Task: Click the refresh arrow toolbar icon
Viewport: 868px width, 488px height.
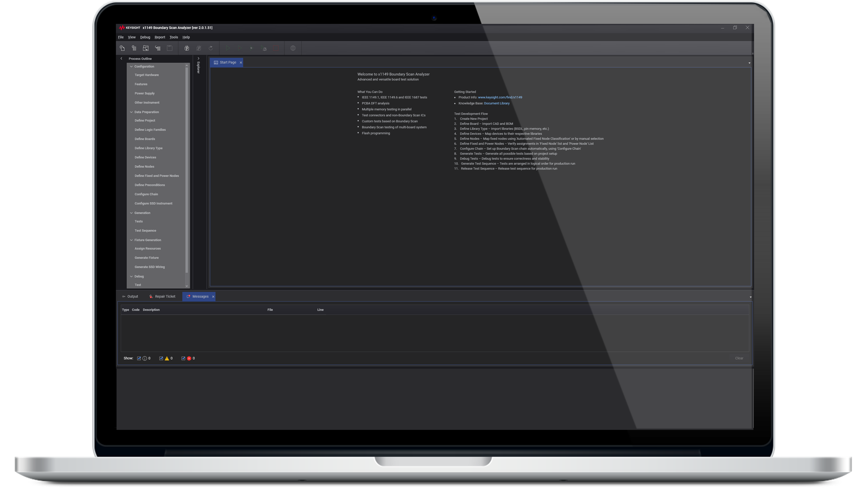Action: [210, 48]
